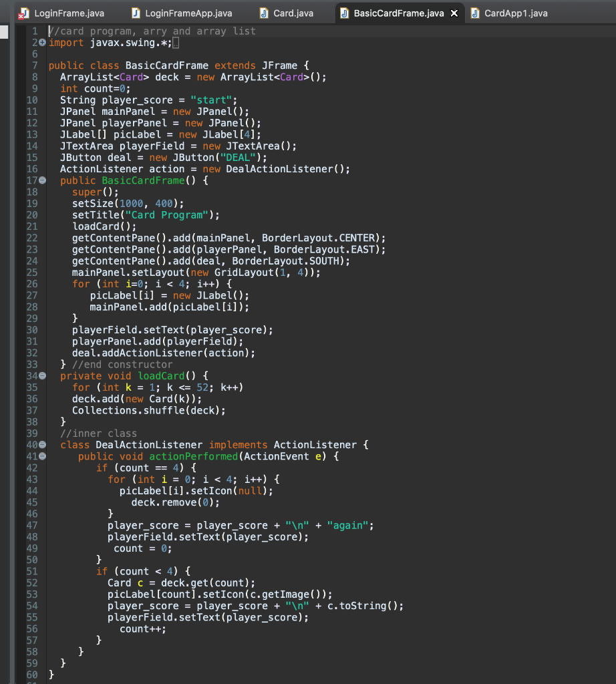Click 'if (count == 4)' condition
Viewport: 616px width, 684px height.
point(140,468)
